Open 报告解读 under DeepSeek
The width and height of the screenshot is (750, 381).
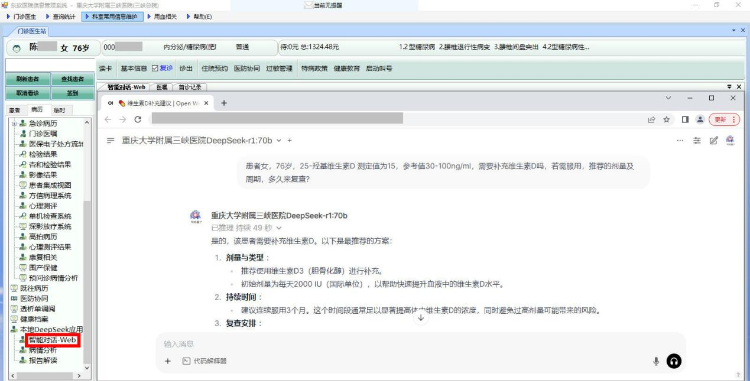point(43,360)
